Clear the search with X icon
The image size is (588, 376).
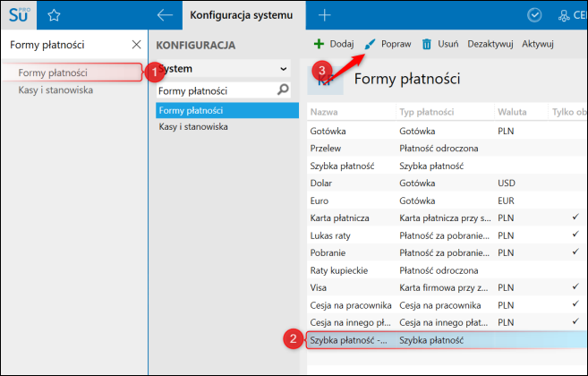point(136,44)
